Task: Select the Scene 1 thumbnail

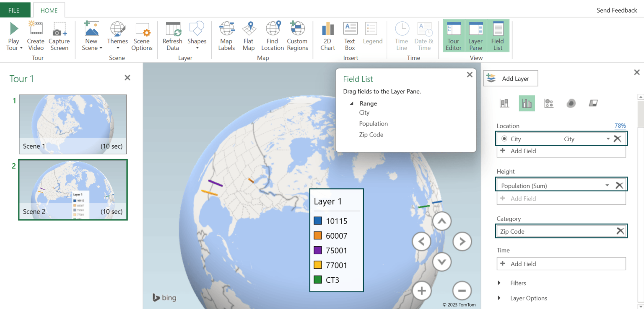Action: (73, 124)
